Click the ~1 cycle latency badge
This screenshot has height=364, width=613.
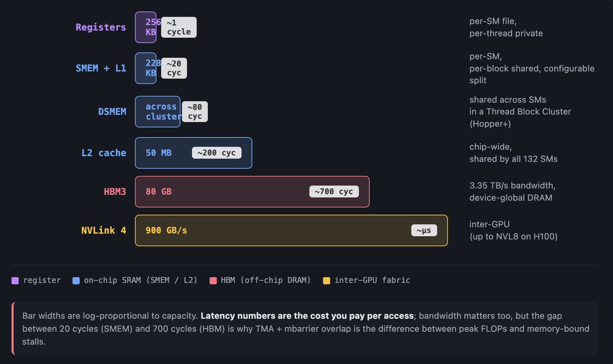pyautogui.click(x=179, y=27)
